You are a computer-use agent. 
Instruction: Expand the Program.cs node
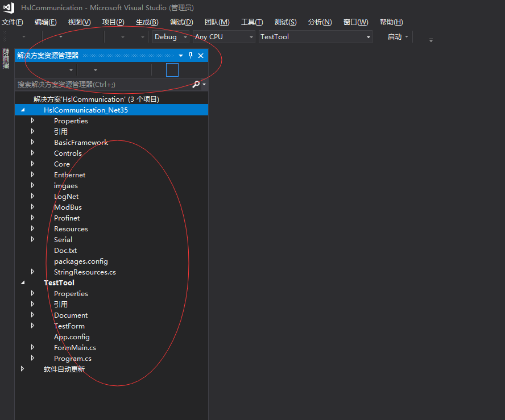[32, 358]
